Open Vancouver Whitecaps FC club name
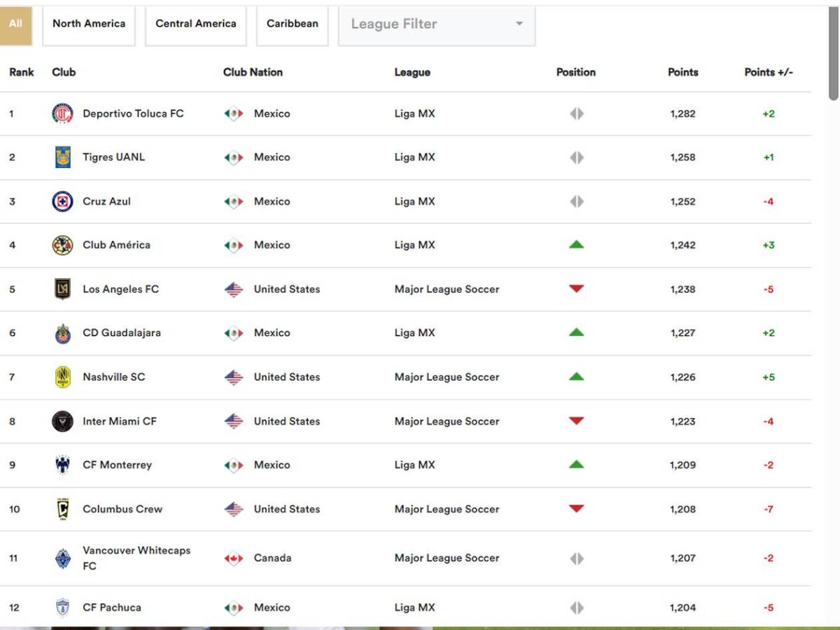The width and height of the screenshot is (840, 630). [x=136, y=558]
